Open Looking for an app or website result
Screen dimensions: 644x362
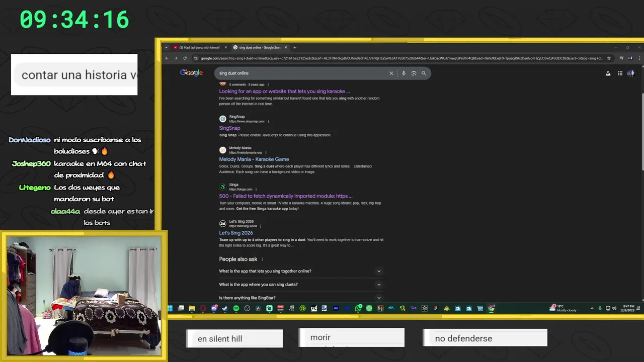(284, 92)
